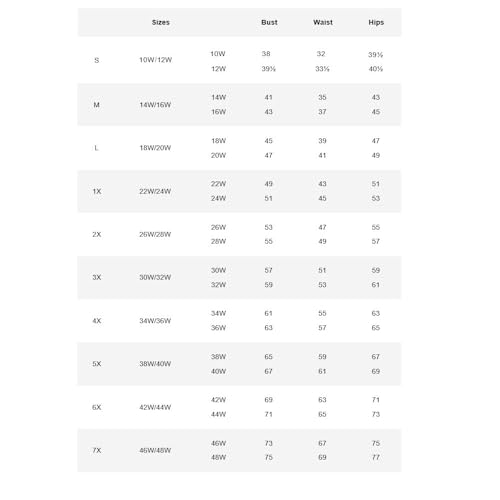
Task: Select the 5X size label
Action: click(97, 364)
